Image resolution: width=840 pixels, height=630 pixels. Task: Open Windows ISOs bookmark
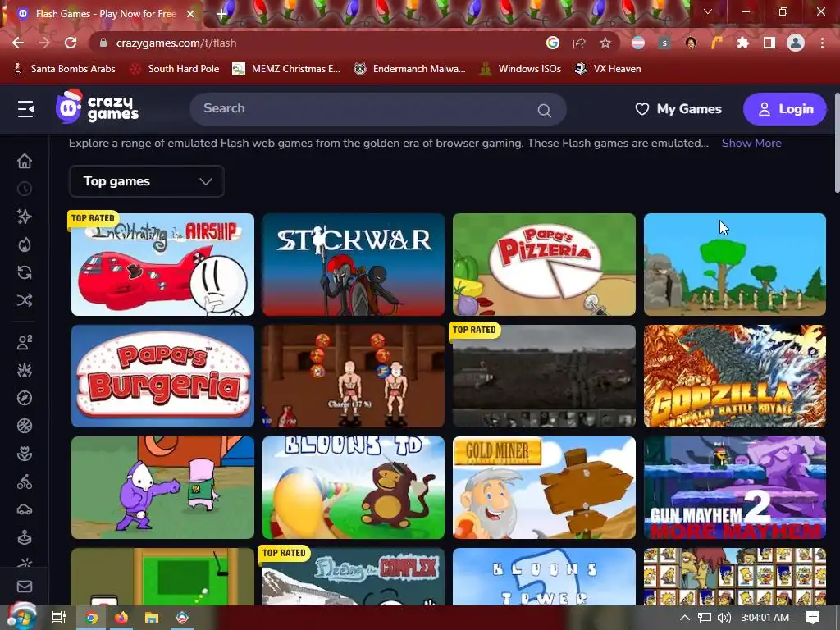[521, 69]
